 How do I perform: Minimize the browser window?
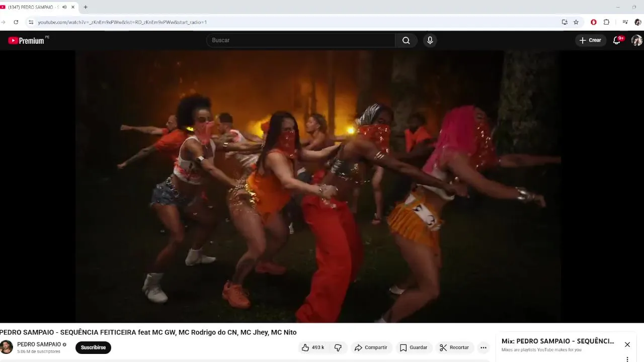[618, 7]
